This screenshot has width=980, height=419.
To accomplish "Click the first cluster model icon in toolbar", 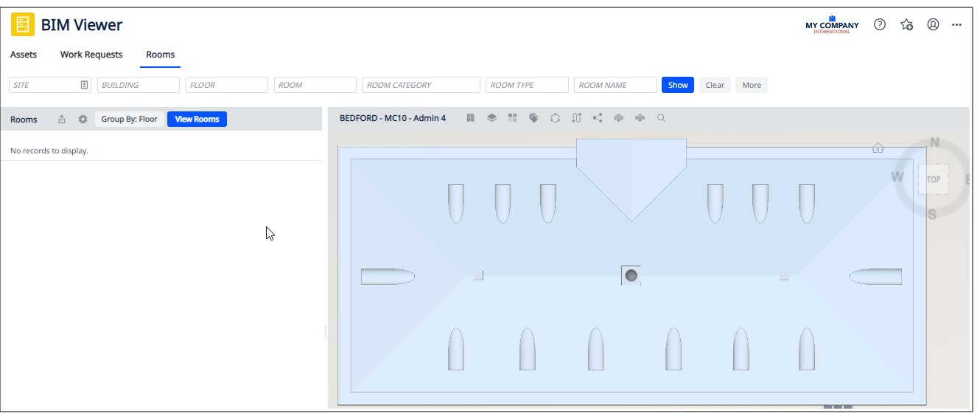I will 619,117.
